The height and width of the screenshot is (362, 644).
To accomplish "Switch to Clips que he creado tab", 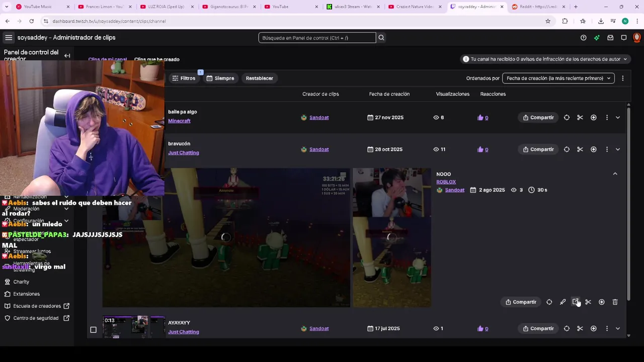I will (157, 59).
